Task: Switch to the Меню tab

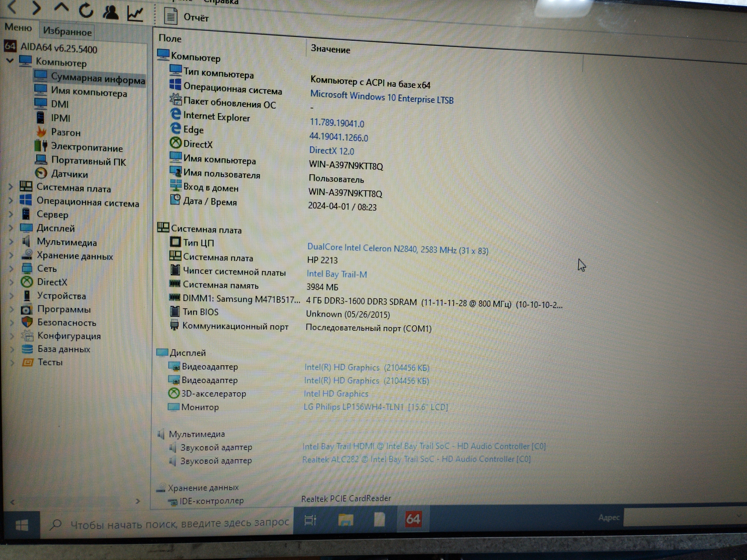Action: [x=18, y=28]
